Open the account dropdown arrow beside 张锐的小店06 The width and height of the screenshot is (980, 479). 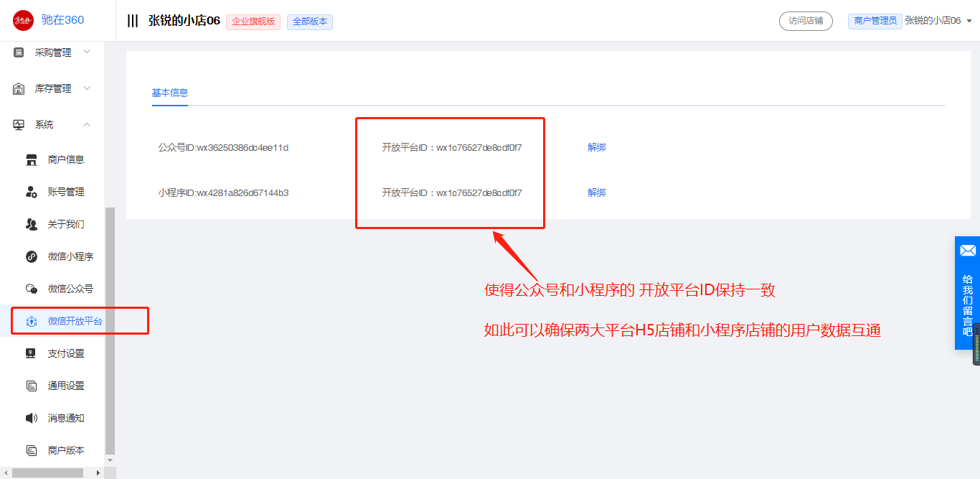[x=969, y=21]
